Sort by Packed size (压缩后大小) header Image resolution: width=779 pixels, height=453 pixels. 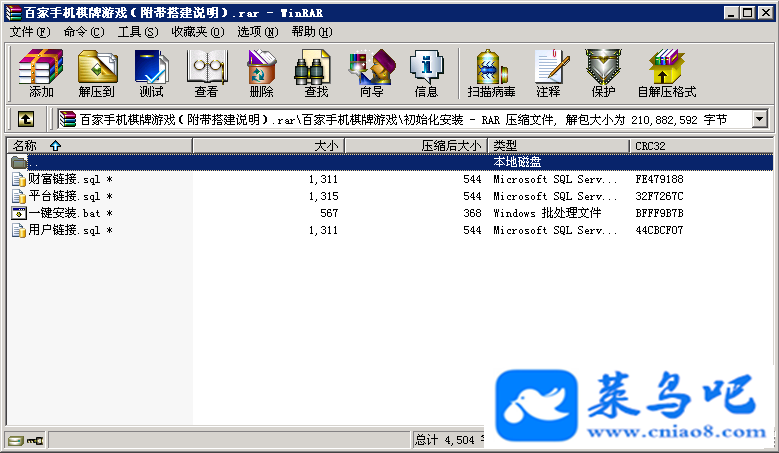(x=416, y=146)
